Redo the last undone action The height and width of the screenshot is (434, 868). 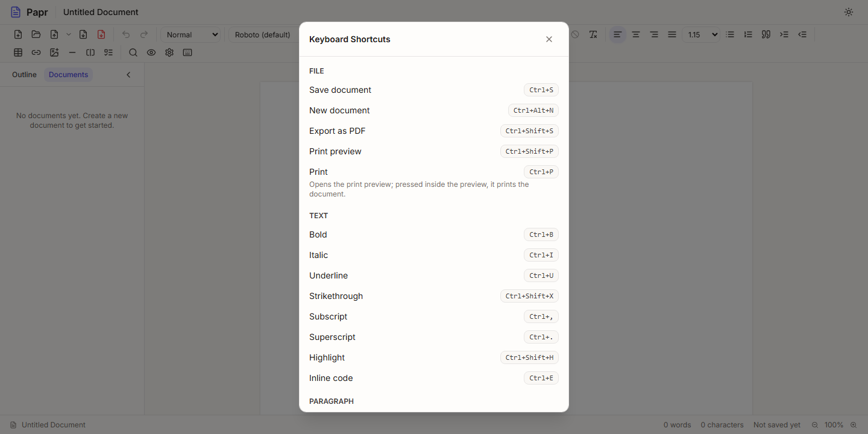[x=144, y=34]
